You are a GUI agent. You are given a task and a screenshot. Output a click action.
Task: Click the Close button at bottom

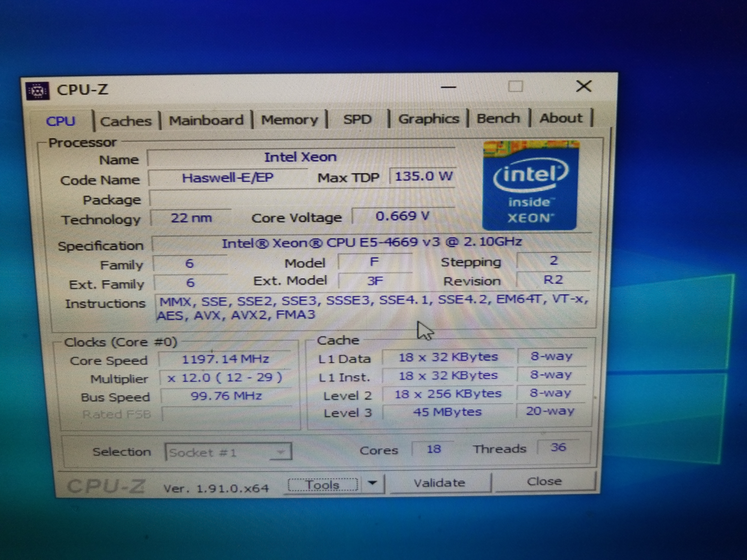point(544,481)
